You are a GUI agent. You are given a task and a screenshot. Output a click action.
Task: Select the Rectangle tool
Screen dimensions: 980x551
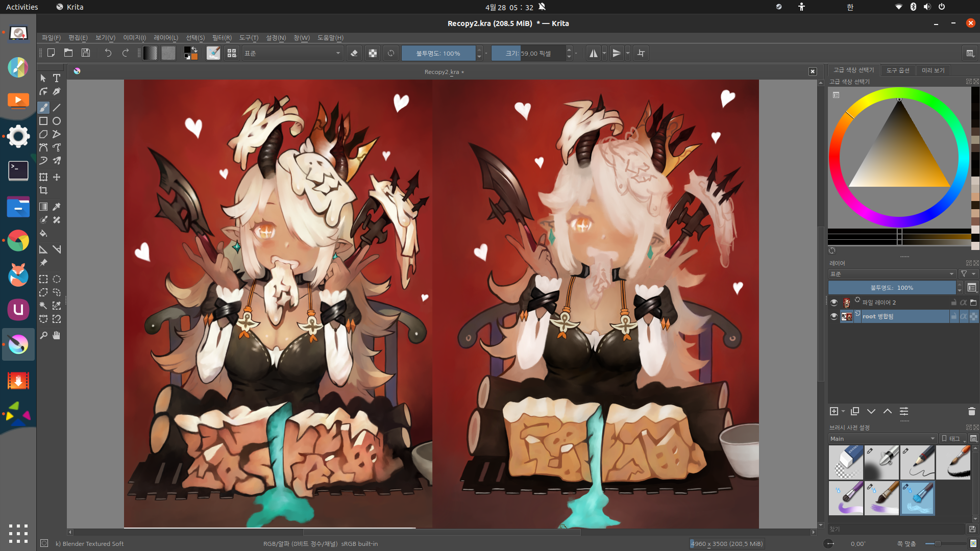[43, 121]
